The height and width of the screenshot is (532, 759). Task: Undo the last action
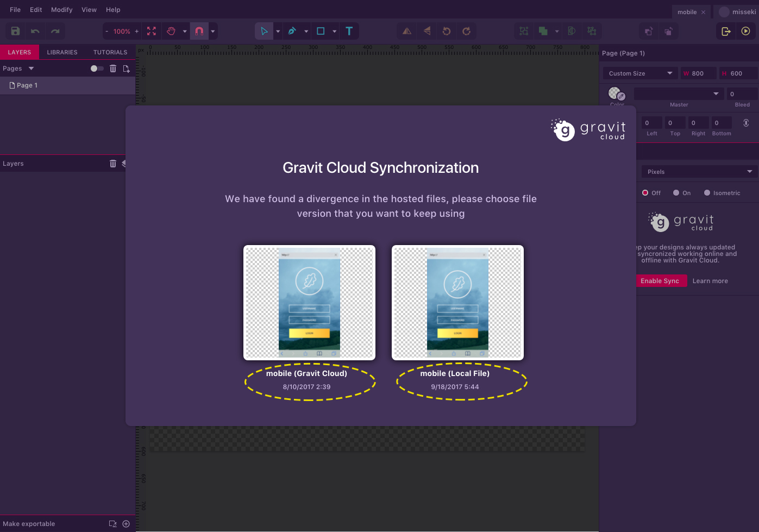pyautogui.click(x=35, y=31)
